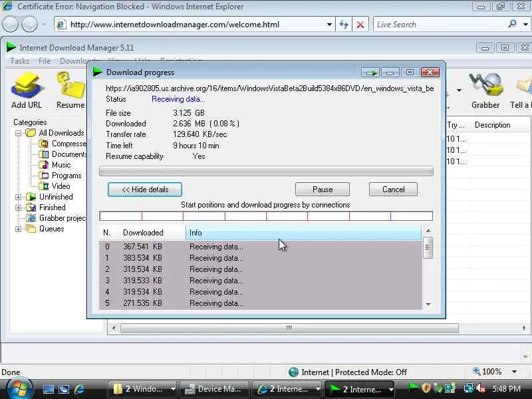This screenshot has height=399, width=532.
Task: Click the volume tray icon
Action: pos(481,388)
